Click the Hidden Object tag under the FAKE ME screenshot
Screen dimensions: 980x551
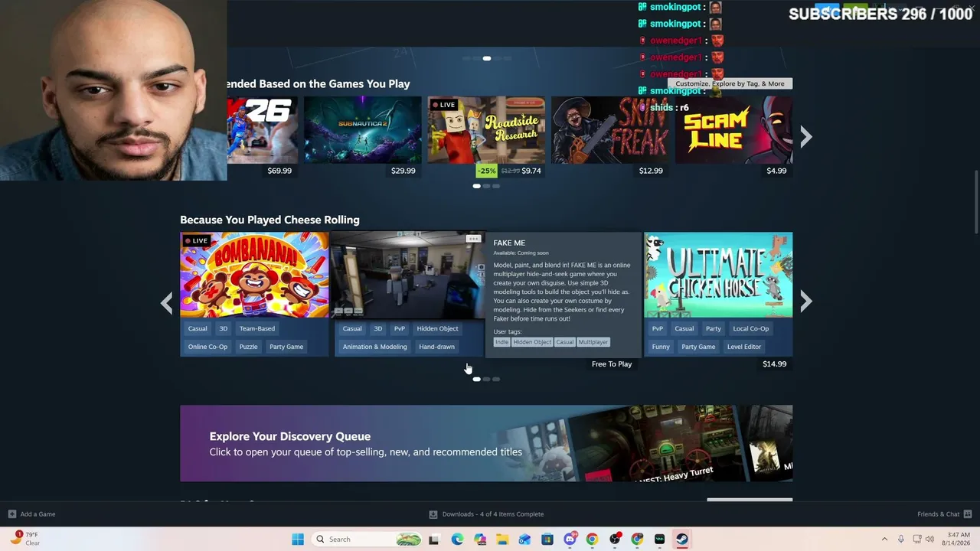(x=437, y=328)
